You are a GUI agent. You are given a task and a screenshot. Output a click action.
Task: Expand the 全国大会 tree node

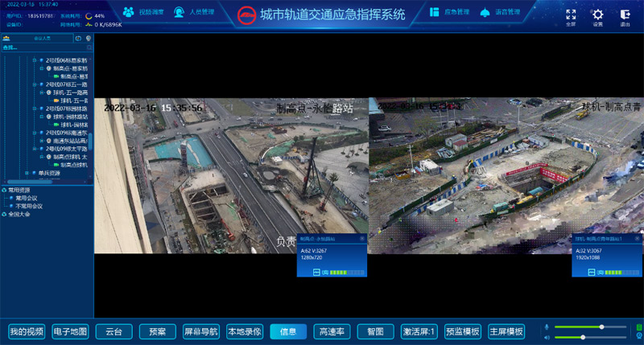click(x=4, y=214)
